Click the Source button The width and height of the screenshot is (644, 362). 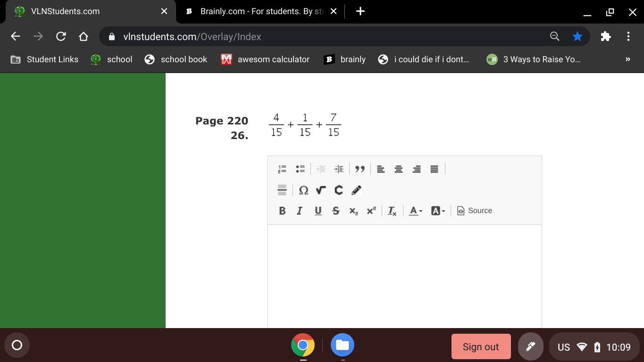[x=475, y=211]
